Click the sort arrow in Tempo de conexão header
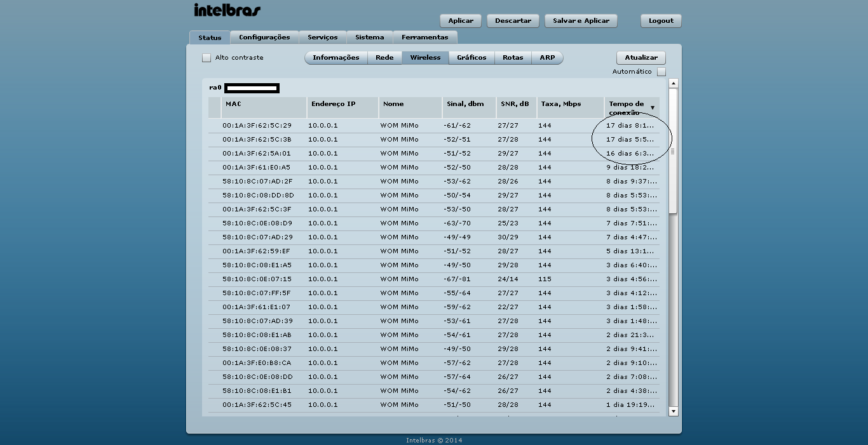The image size is (868, 445). pos(652,108)
